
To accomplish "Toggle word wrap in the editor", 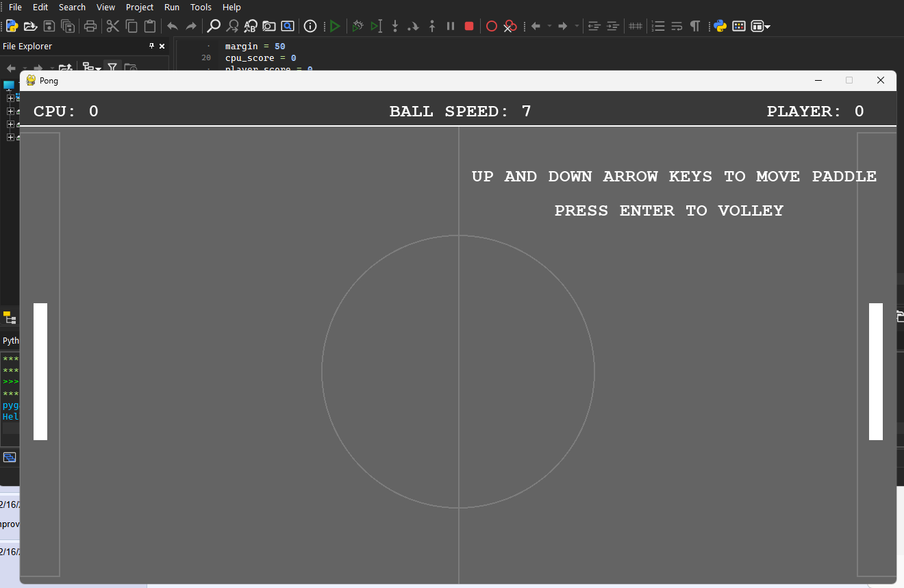I will pyautogui.click(x=677, y=26).
